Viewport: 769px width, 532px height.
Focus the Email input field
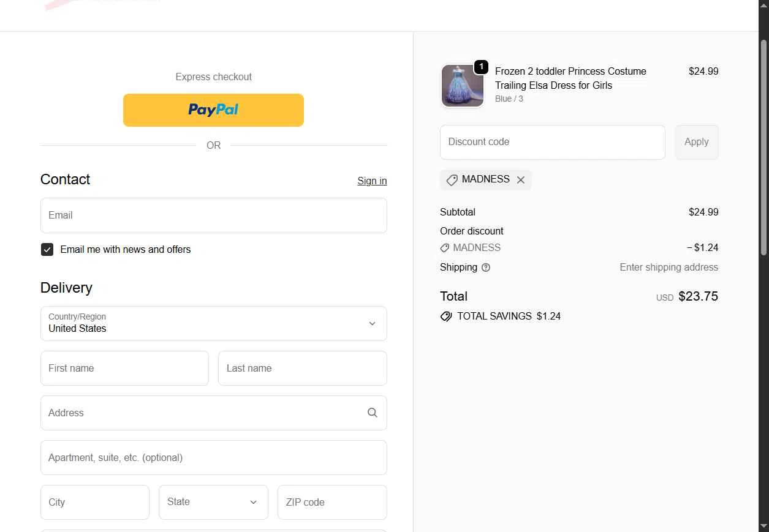click(x=214, y=215)
